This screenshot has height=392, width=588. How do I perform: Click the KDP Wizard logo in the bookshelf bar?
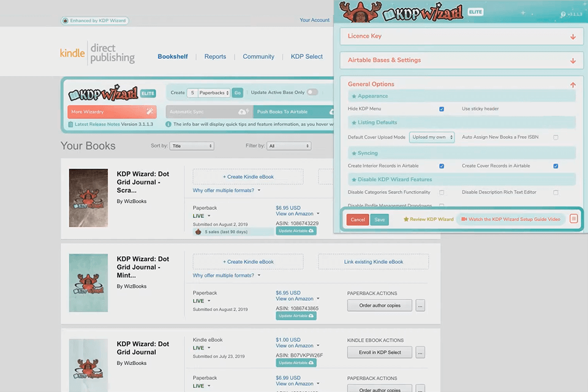tap(103, 92)
